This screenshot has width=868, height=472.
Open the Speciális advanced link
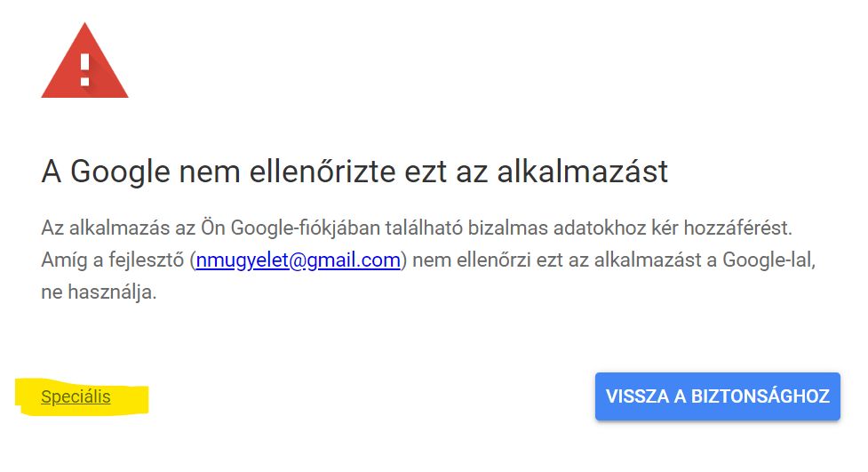76,396
